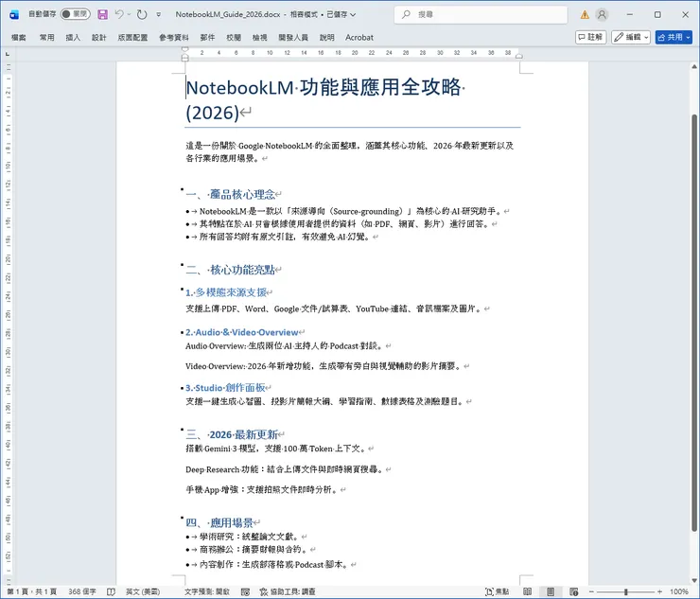Undo the last action
Image resolution: width=700 pixels, height=599 pixels.
click(x=119, y=14)
